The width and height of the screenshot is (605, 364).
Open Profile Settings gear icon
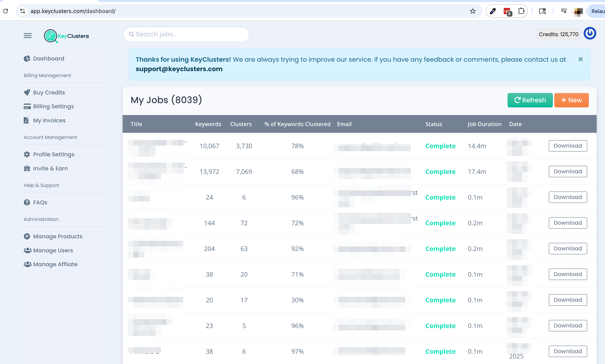27,154
